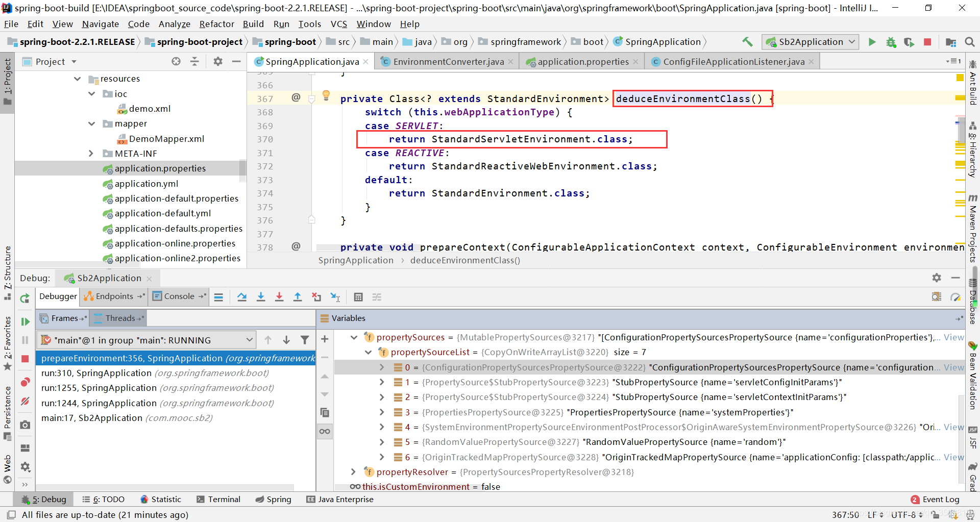The width and height of the screenshot is (980, 522).
Task: Switch to Console tab in debugger
Action: coord(179,296)
